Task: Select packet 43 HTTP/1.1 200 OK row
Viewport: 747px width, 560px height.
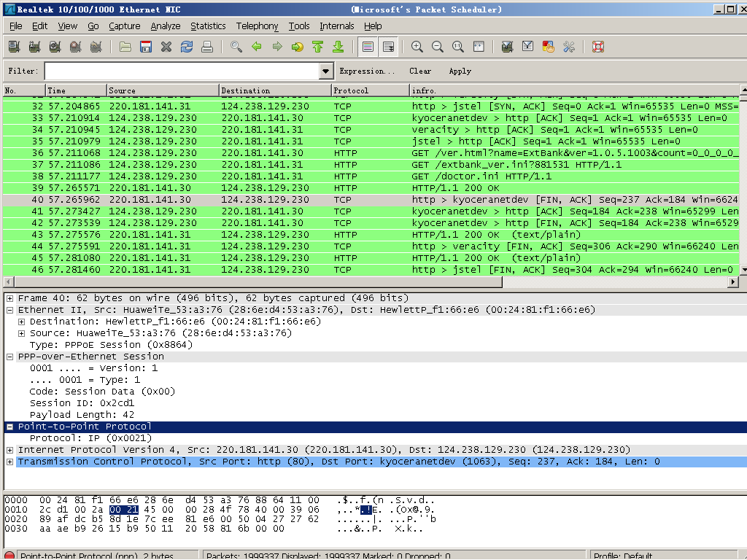Action: pyautogui.click(x=371, y=235)
